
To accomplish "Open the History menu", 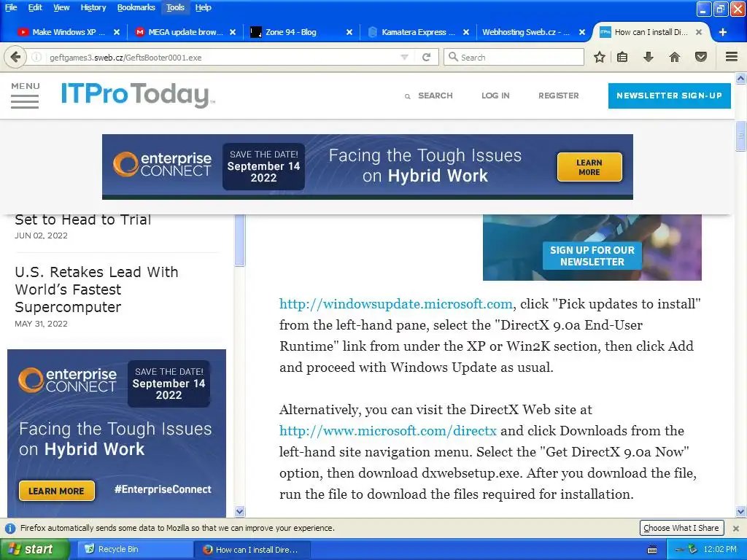I will (x=93, y=7).
